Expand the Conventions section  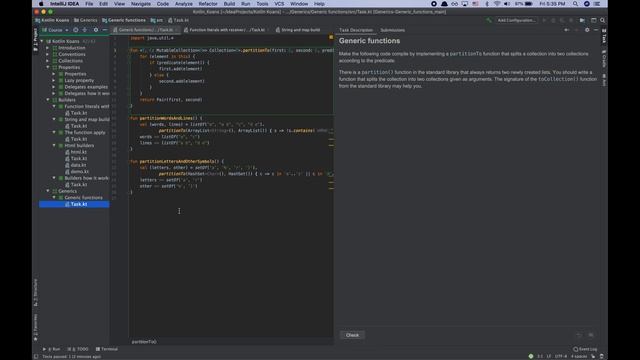point(48,54)
